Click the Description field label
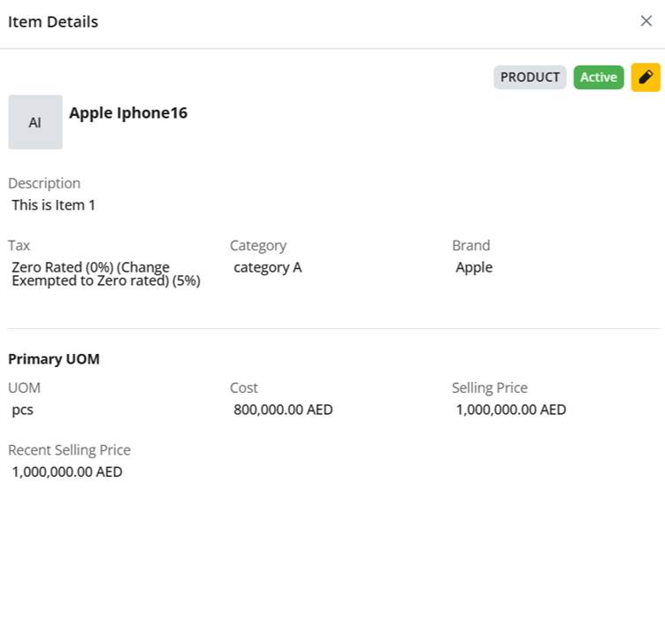Image resolution: width=665 pixels, height=644 pixels. coord(44,183)
